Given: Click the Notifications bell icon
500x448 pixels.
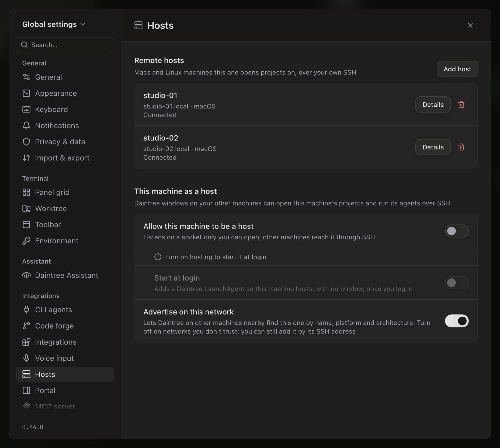Looking at the screenshot, I should tap(26, 125).
